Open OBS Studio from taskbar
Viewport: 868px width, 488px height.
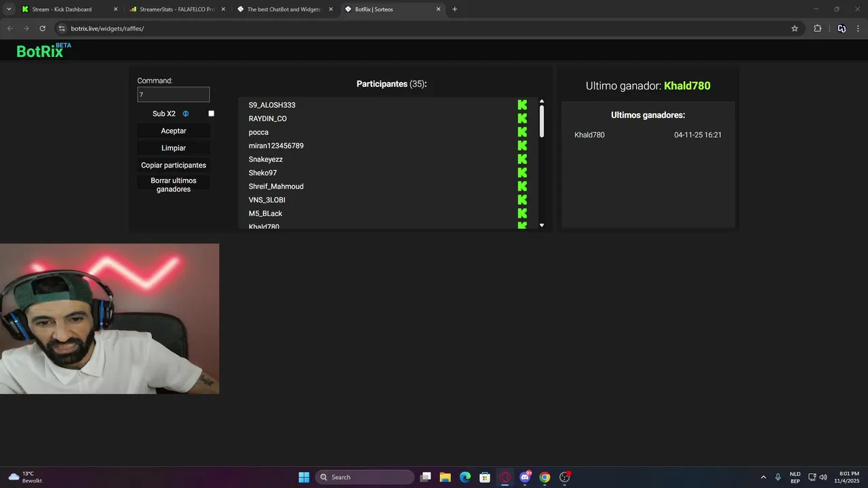click(565, 477)
